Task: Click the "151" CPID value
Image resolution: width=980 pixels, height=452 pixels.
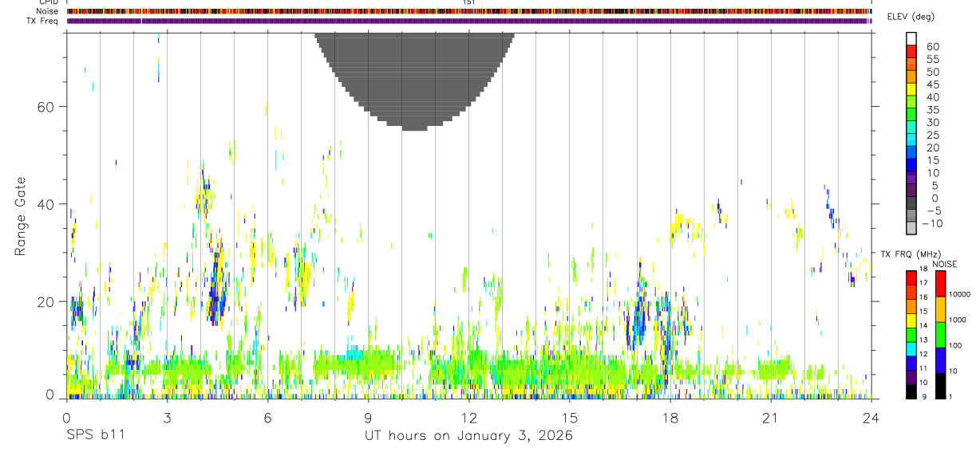Action: coord(469,2)
